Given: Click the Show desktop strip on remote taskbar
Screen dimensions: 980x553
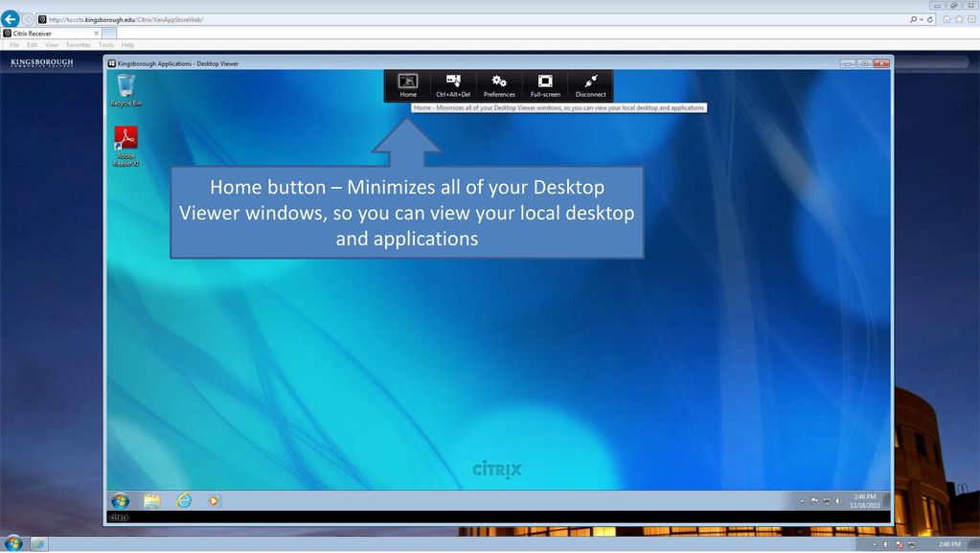Looking at the screenshot, I should coord(887,500).
